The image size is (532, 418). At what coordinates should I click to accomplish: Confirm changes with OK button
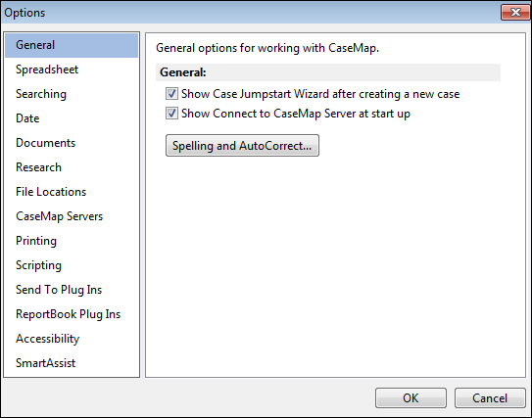tap(411, 398)
